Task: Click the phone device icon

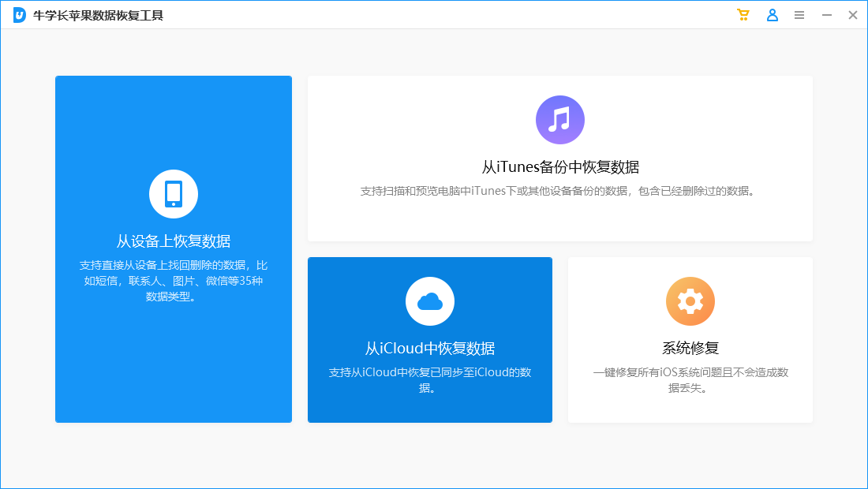Action: click(174, 194)
